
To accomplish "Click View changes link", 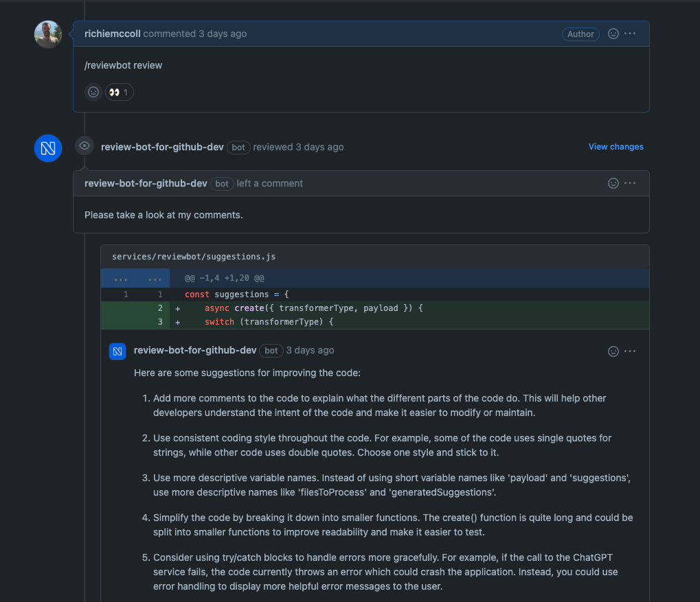I will point(616,147).
